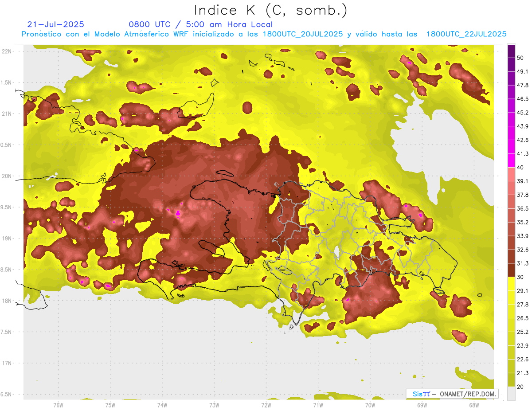This screenshot has height=411, width=532.
Task: Click the bright yellow swatch between 29.1 and 30
Action: pos(511,283)
